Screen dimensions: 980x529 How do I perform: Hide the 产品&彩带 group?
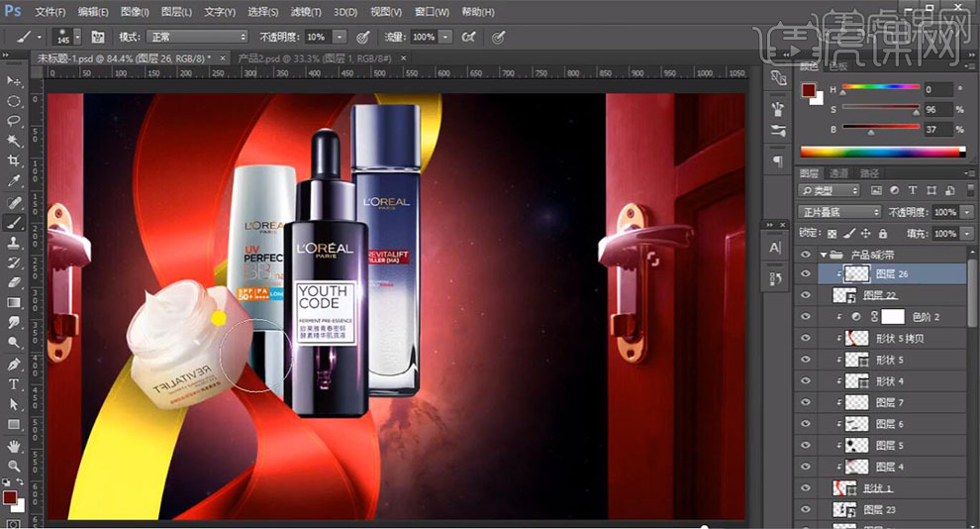(806, 255)
